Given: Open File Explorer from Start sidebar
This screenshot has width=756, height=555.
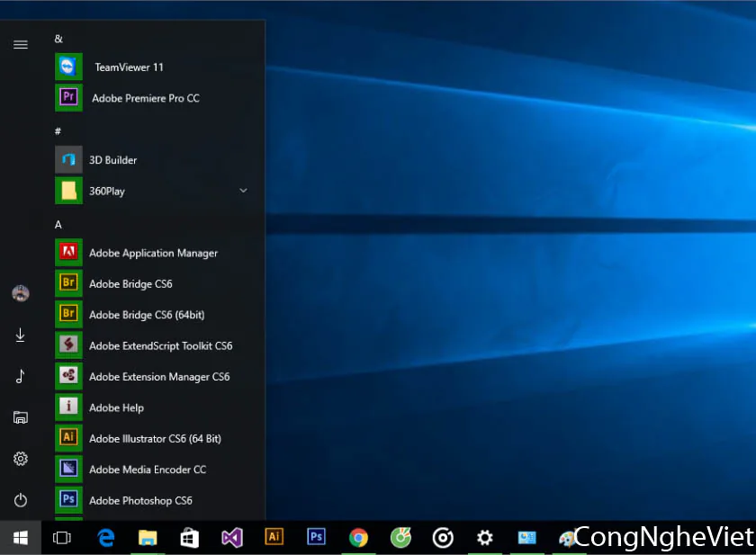Looking at the screenshot, I should click(x=20, y=417).
